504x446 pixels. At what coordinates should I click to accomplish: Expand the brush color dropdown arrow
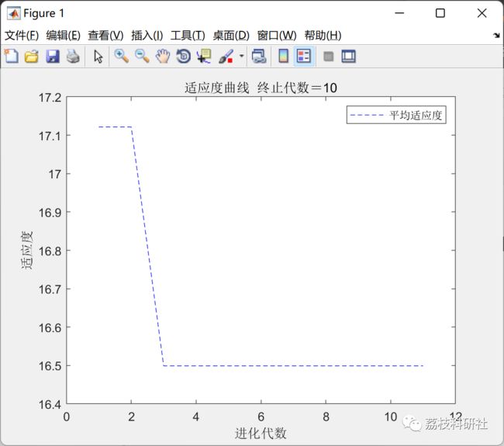tap(241, 56)
